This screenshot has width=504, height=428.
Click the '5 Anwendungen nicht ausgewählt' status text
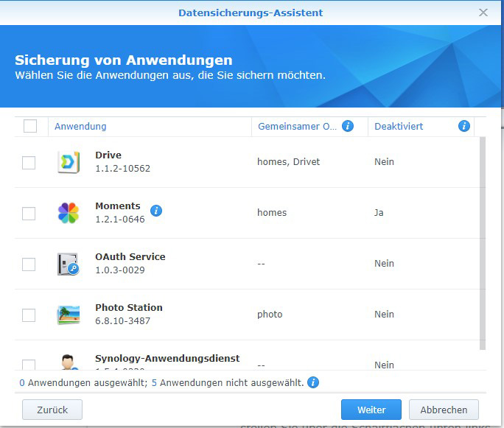(228, 382)
